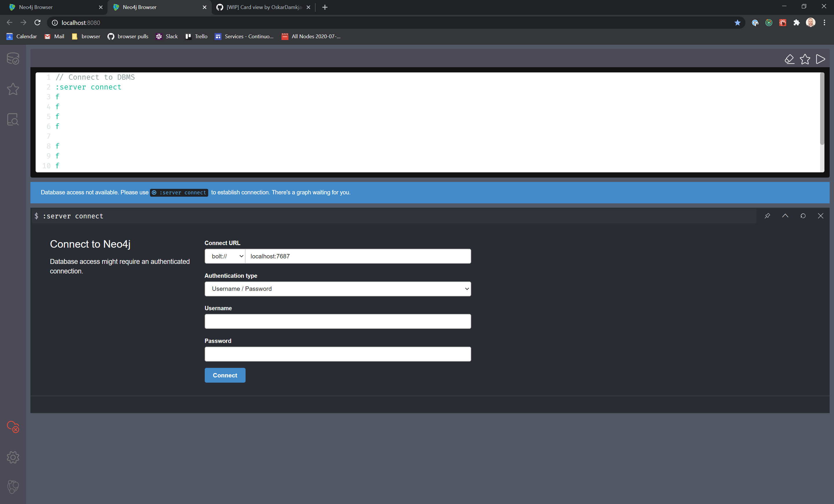Click the red cloud sync icon
Screen dimensions: 834x504
(x=13, y=427)
